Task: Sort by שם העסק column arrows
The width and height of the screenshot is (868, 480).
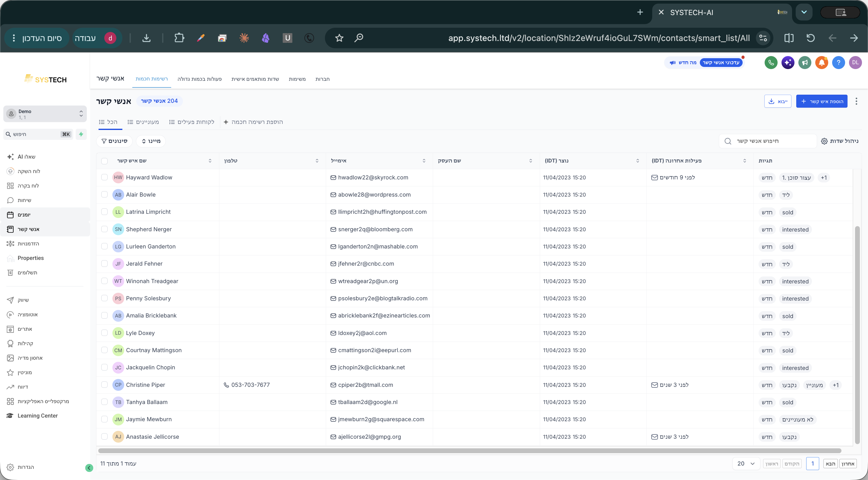Action: pyautogui.click(x=531, y=161)
